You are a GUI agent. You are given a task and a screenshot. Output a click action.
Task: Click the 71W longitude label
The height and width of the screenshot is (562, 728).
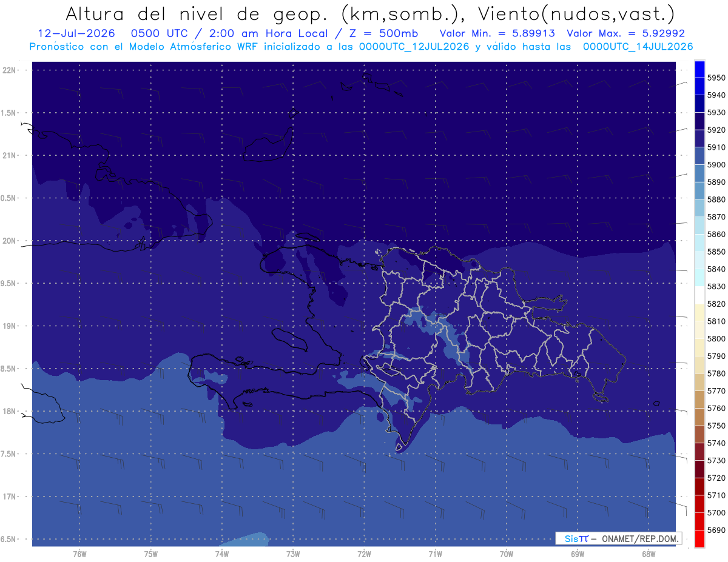[435, 554]
